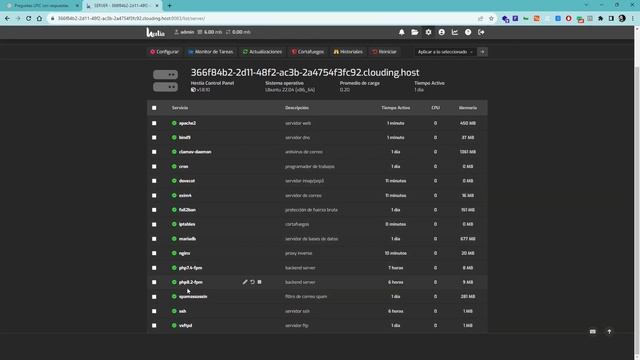Open the Historiales logs page
Screen dimensions: 640x360
coord(348,52)
